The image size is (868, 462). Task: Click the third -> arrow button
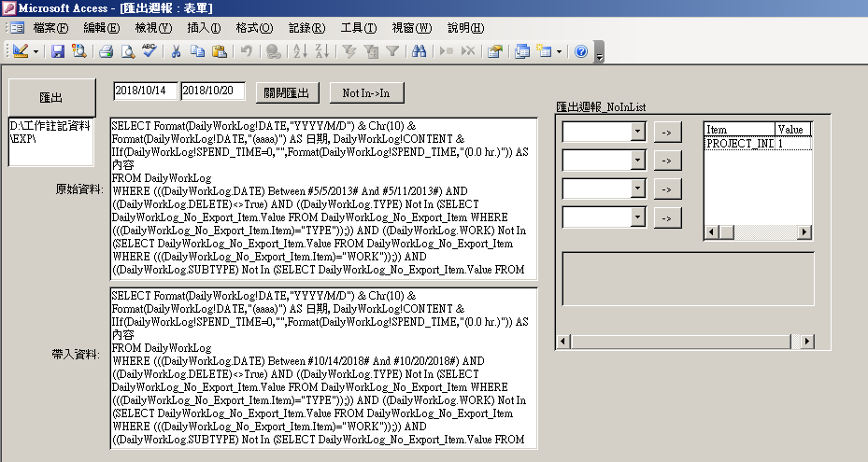coord(667,189)
